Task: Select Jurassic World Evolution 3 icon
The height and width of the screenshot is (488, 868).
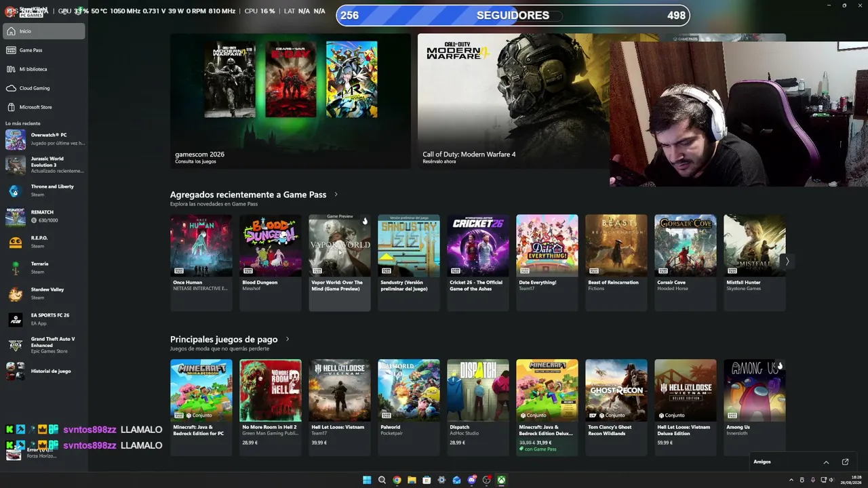Action: 16,165
